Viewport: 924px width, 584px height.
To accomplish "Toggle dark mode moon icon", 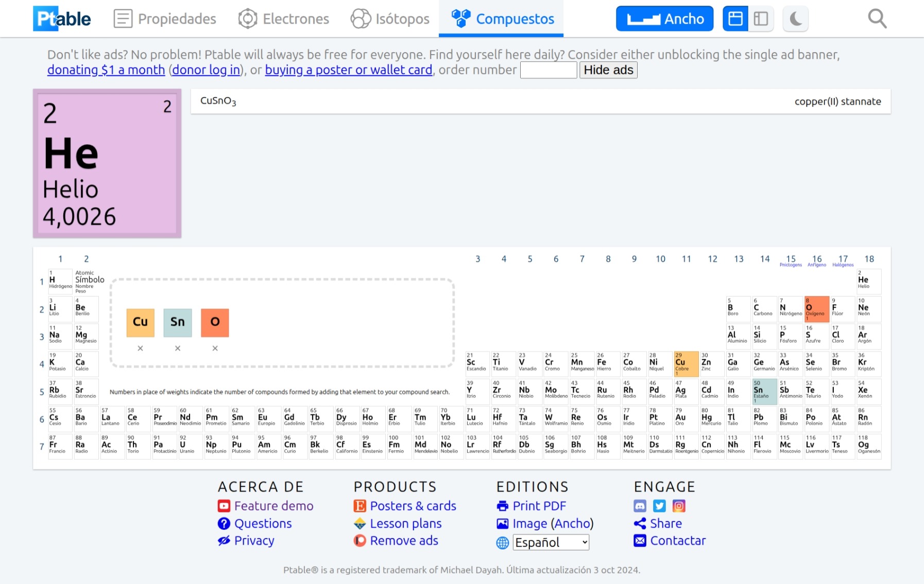I will (795, 19).
